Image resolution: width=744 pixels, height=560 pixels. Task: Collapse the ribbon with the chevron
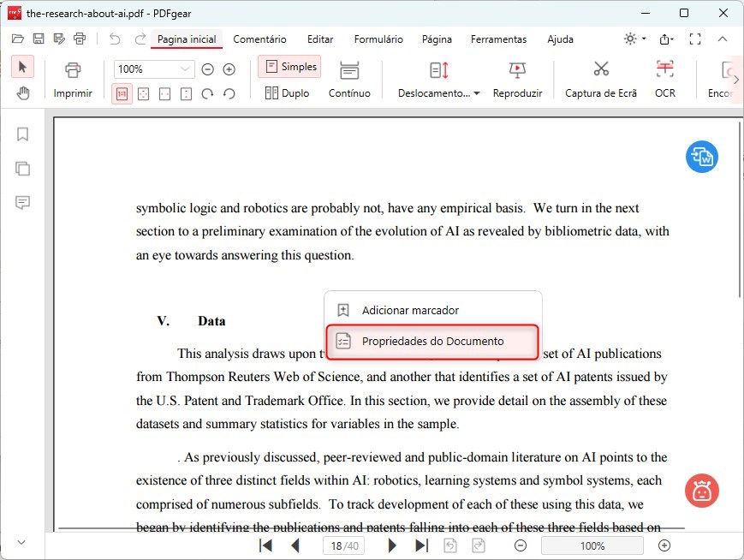[x=723, y=39]
